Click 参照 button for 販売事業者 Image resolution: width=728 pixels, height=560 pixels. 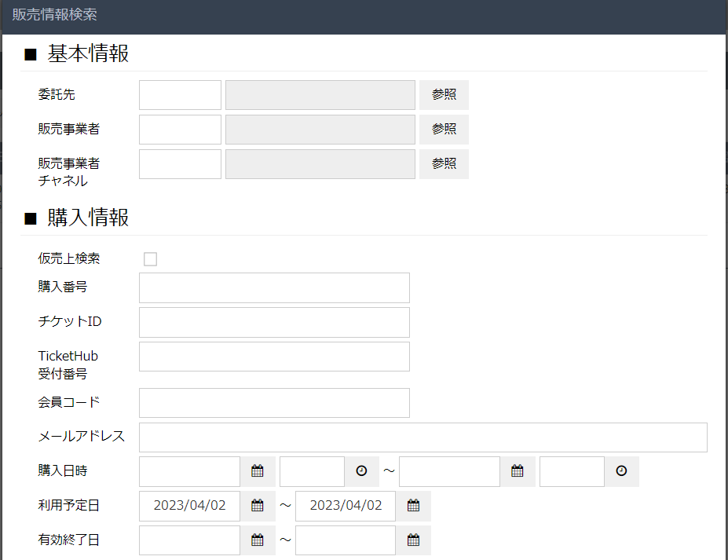tap(444, 130)
